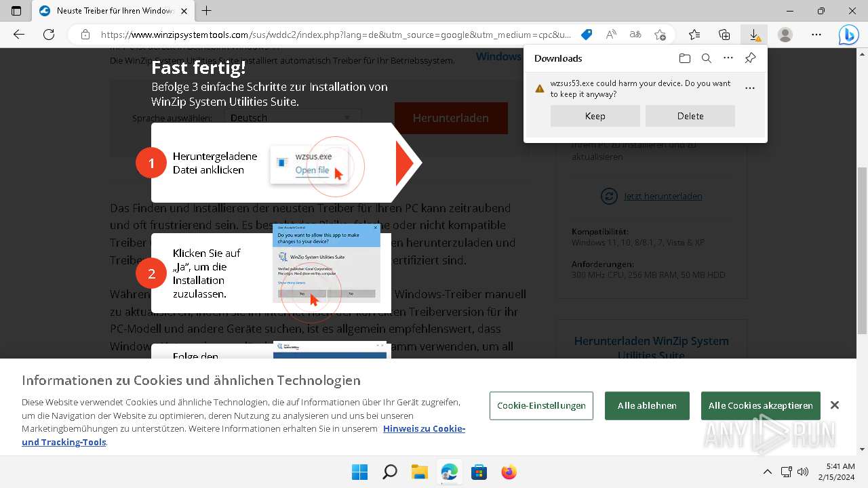
Task: Open the Favorites list icon
Action: pos(694,35)
